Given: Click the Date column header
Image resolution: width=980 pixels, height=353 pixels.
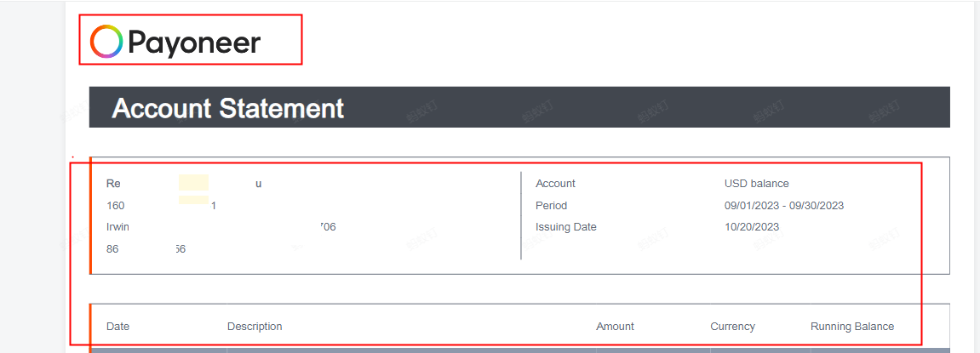Looking at the screenshot, I should coord(117,327).
